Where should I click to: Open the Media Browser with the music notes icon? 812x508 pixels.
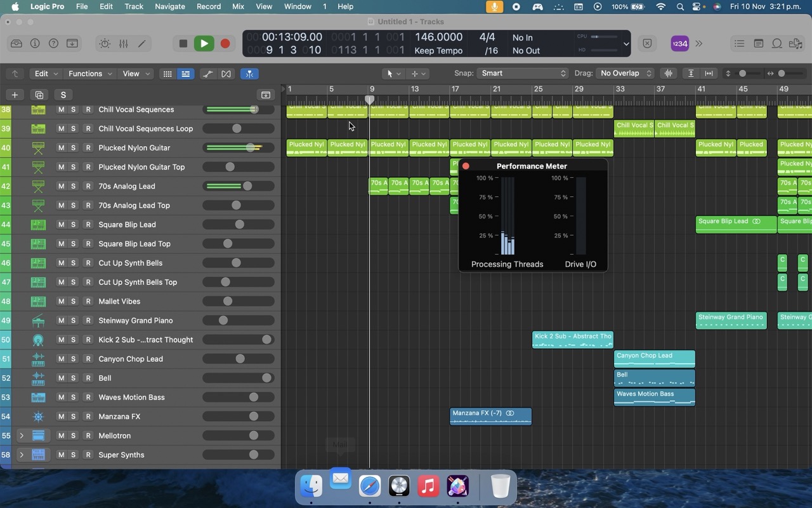pos(796,43)
